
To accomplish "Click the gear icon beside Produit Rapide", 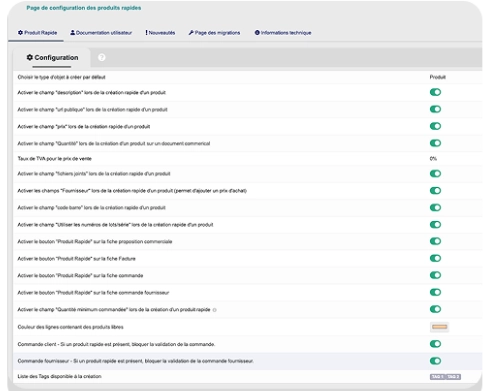I will coord(20,33).
